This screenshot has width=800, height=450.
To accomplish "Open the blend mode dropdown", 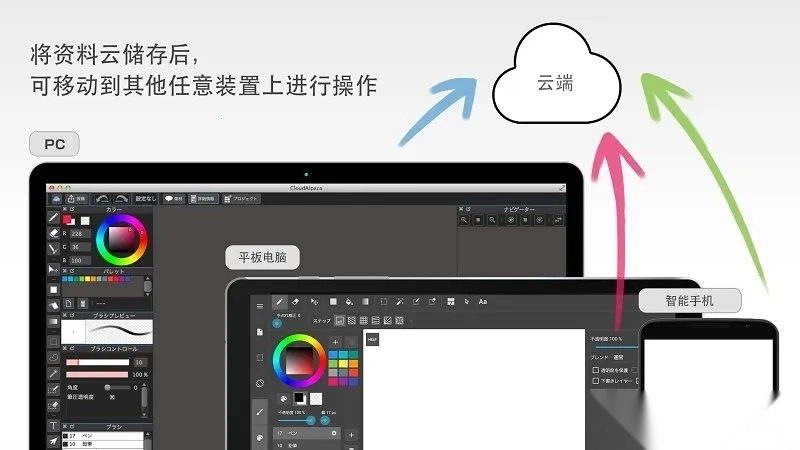I will pyautogui.click(x=618, y=357).
